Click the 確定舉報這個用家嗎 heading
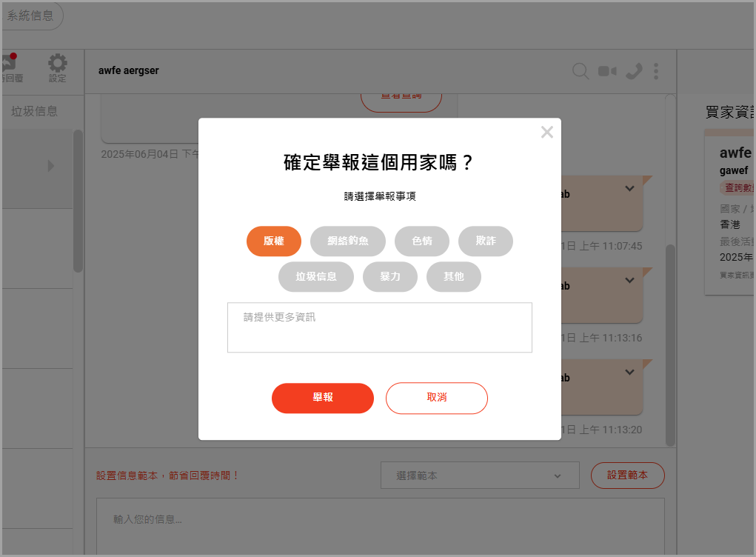Viewport: 756px width, 557px height. click(x=379, y=162)
